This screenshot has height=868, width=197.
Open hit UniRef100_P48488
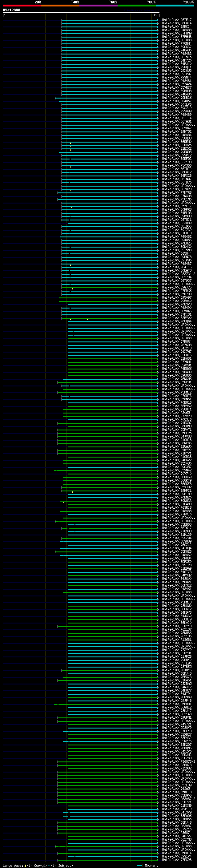coord(176,30)
